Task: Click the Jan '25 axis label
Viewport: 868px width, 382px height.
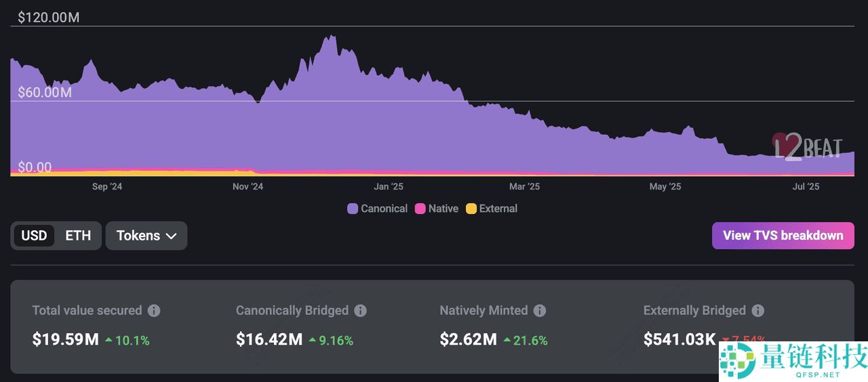Action: (389, 187)
